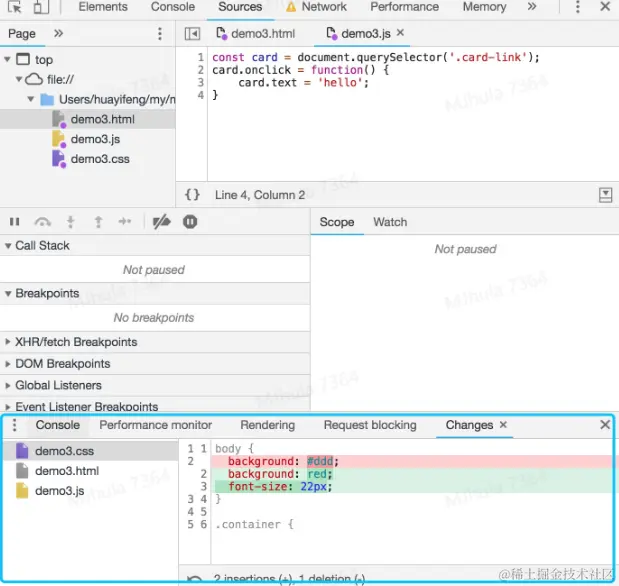Toggle pretty print curly braces icon
619x586 pixels.
[x=192, y=195]
